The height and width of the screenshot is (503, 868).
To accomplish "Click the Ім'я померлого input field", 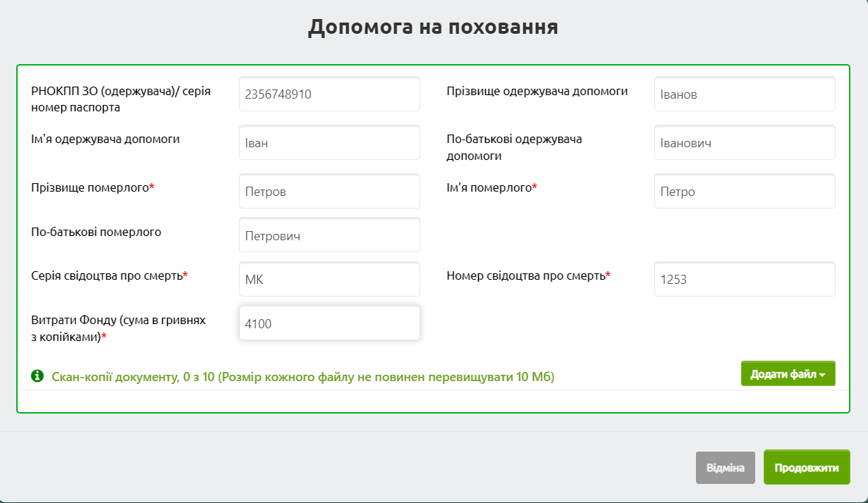I will (x=745, y=192).
